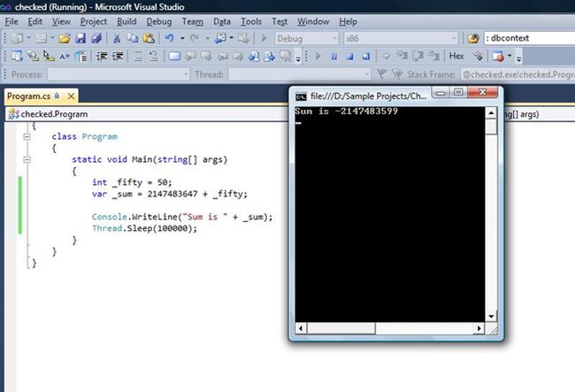
Task: Click the Save floppy-disk icon
Action: [80, 38]
